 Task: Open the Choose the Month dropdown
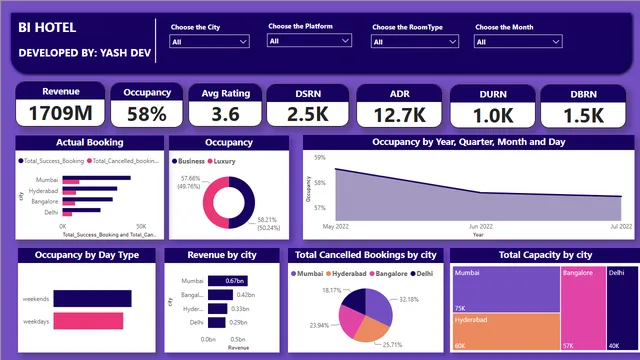point(518,42)
